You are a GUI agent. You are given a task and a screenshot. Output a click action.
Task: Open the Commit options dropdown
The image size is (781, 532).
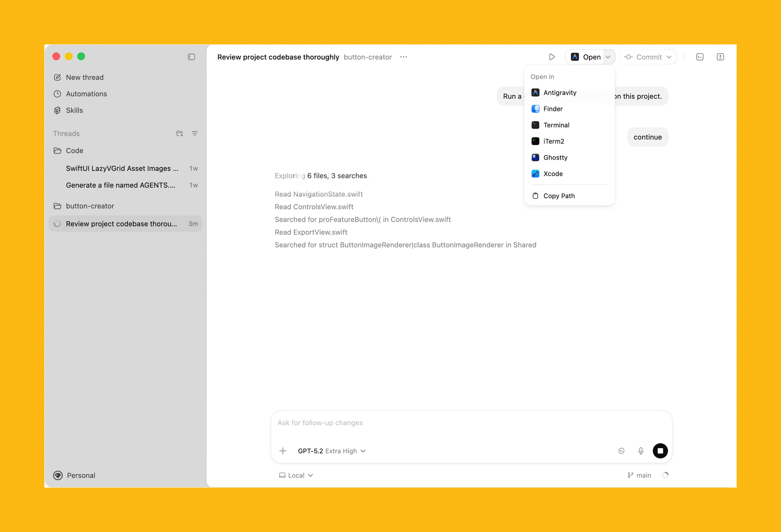click(x=669, y=57)
